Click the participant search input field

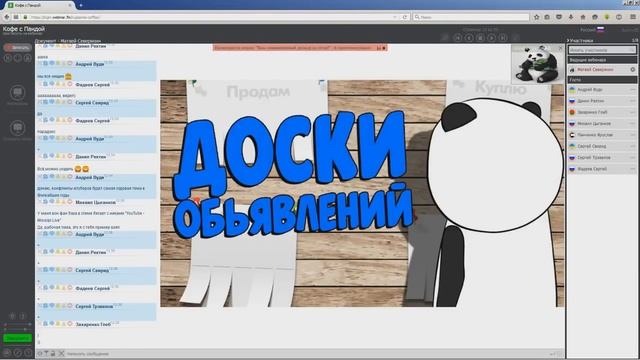pos(602,50)
